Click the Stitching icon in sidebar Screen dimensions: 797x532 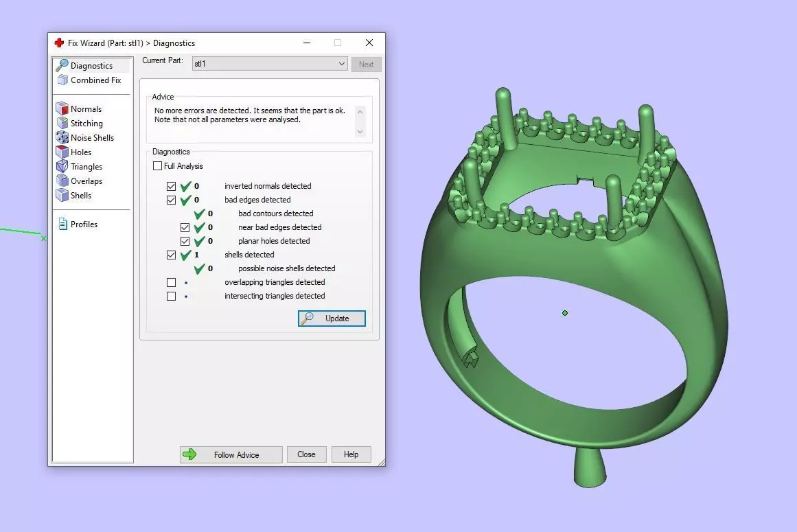click(x=62, y=123)
